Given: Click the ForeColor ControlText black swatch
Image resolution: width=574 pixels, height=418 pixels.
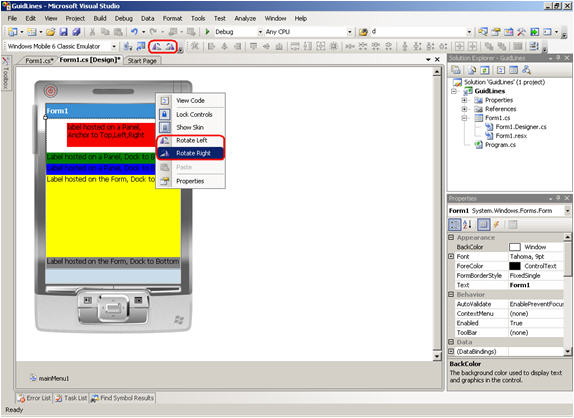Looking at the screenshot, I should (515, 266).
